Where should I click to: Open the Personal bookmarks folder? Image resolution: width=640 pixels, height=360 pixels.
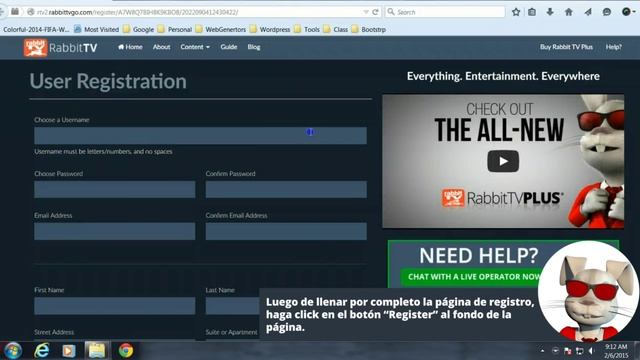pyautogui.click(x=175, y=29)
